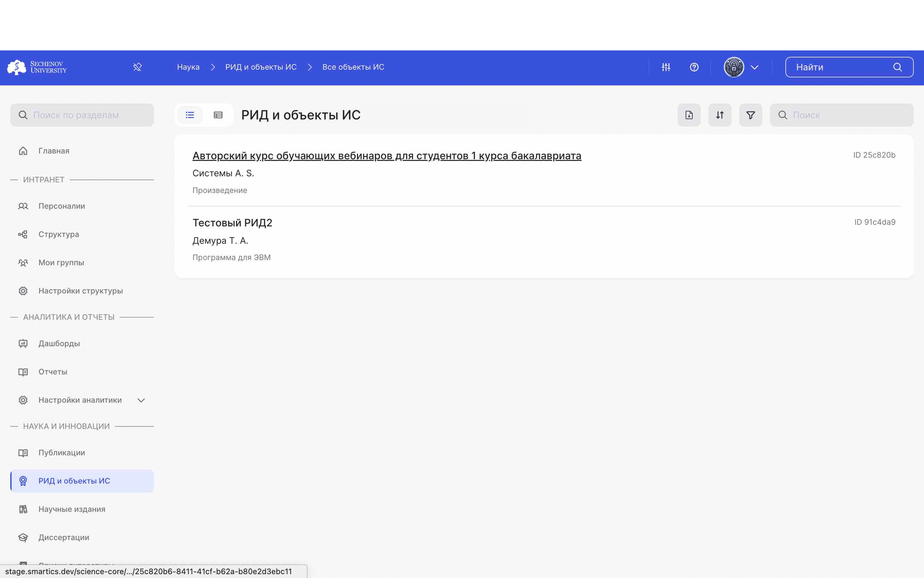Focus the Поиск по разделам sidebar field

point(82,115)
